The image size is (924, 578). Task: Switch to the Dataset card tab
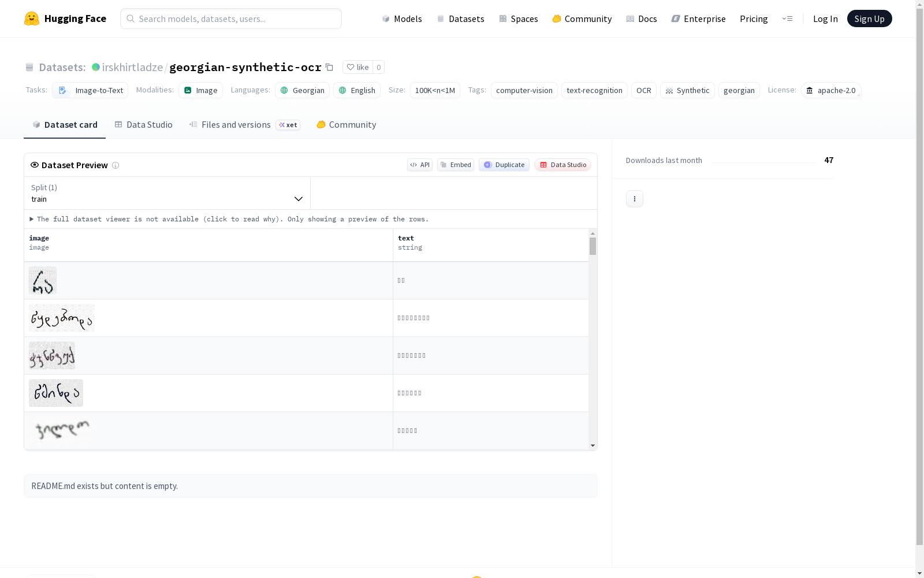coord(65,124)
